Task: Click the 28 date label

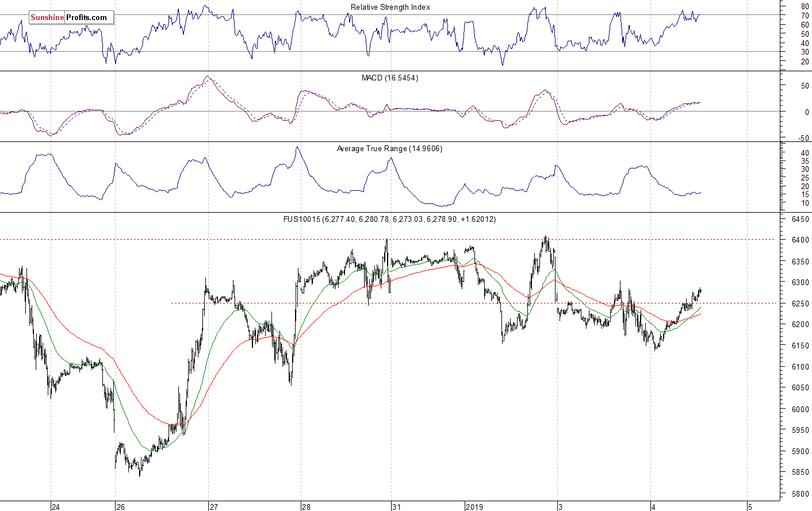Action: tap(306, 506)
